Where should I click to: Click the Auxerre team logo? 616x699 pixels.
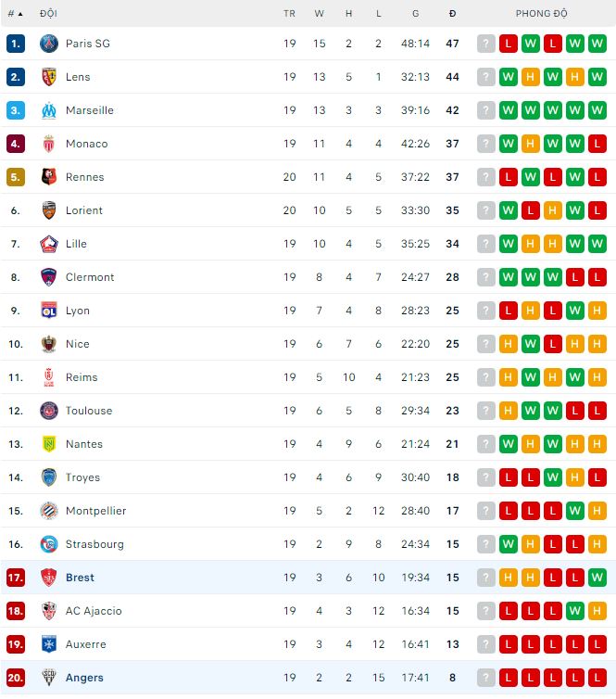coord(49,644)
